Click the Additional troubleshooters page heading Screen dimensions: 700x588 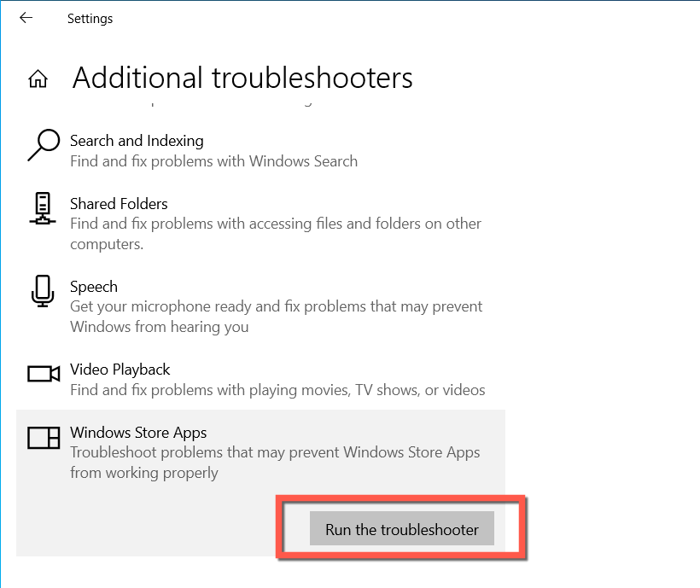[242, 79]
